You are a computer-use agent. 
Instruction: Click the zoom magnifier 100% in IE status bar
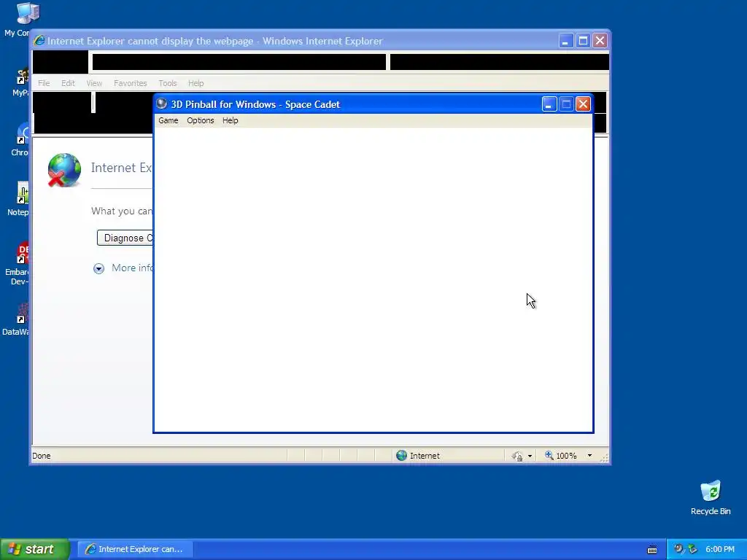(x=561, y=456)
